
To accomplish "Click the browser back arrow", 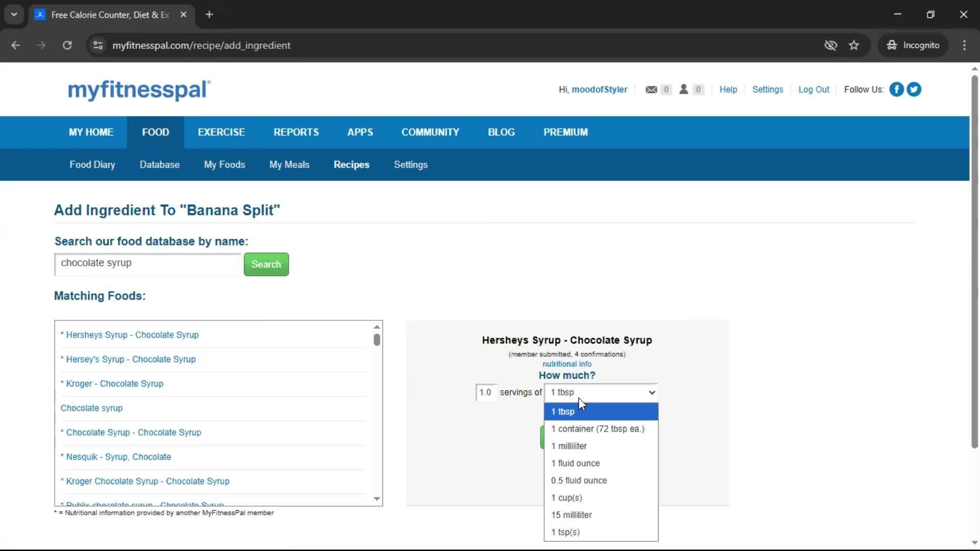I will pyautogui.click(x=16, y=45).
